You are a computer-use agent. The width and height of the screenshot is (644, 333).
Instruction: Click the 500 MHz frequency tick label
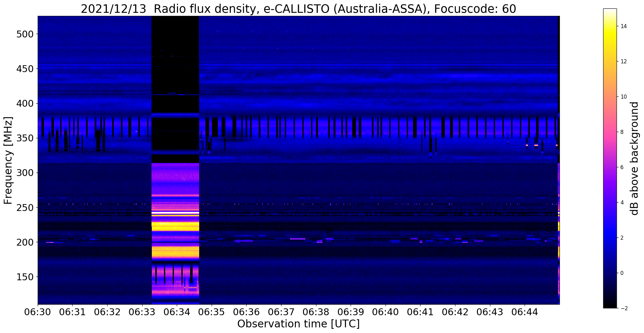(25, 34)
